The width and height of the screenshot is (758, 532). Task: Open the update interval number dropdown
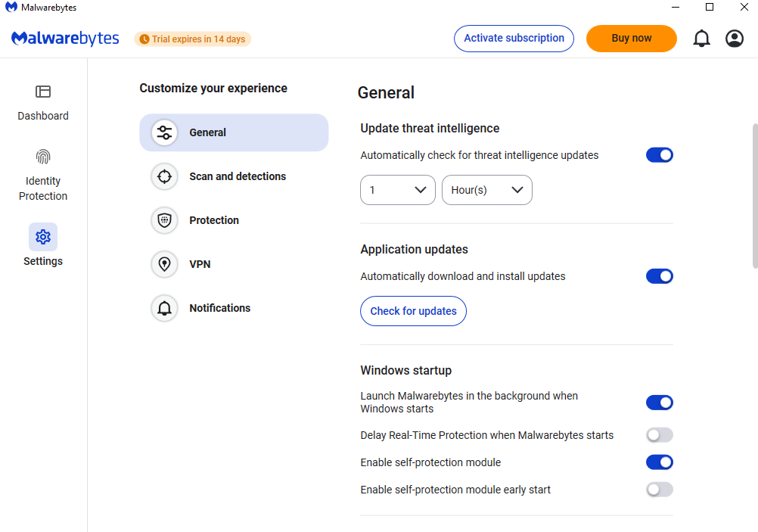point(398,190)
